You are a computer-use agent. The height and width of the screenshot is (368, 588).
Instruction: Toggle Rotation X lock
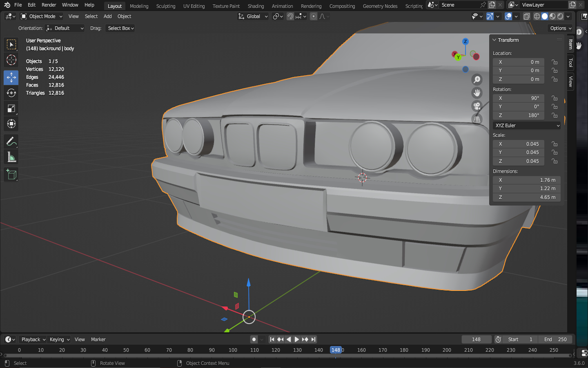[555, 98]
